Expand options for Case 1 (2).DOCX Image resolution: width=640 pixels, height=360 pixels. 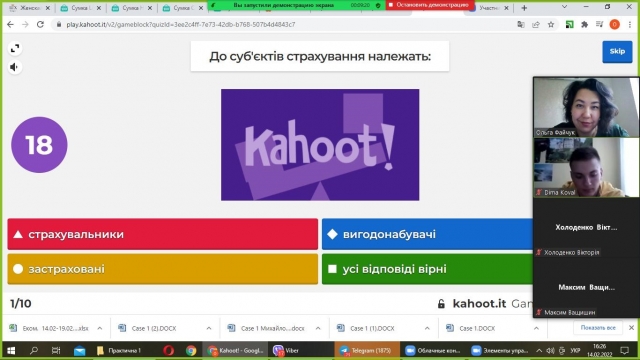[x=209, y=328]
